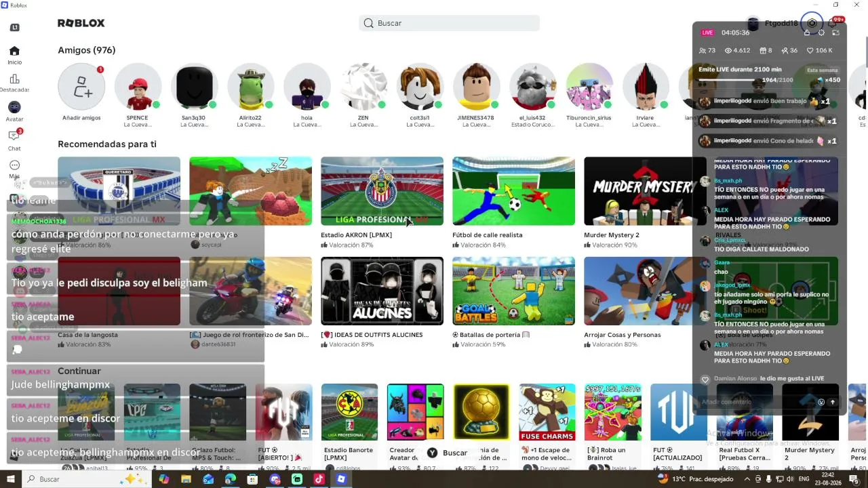Screen dimensions: 868x488
Task: Open Roba un Brainrot game thumbnail
Action: (612, 412)
